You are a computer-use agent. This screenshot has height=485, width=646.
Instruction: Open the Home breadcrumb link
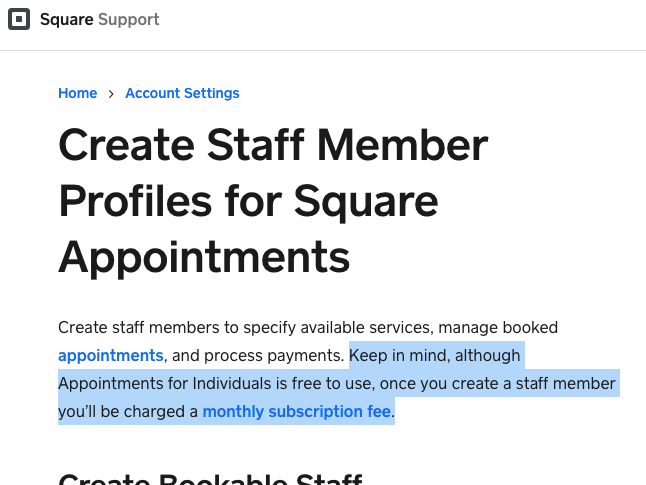(77, 93)
